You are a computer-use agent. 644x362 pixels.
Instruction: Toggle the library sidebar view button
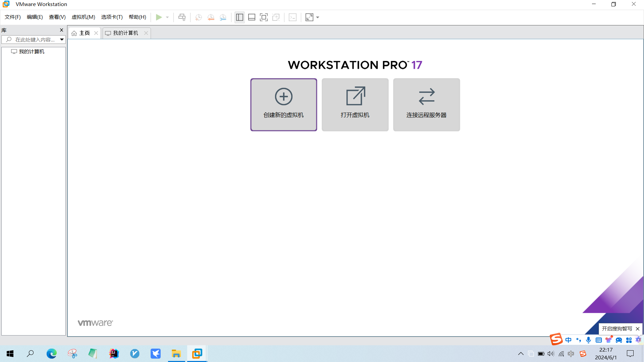click(x=239, y=17)
